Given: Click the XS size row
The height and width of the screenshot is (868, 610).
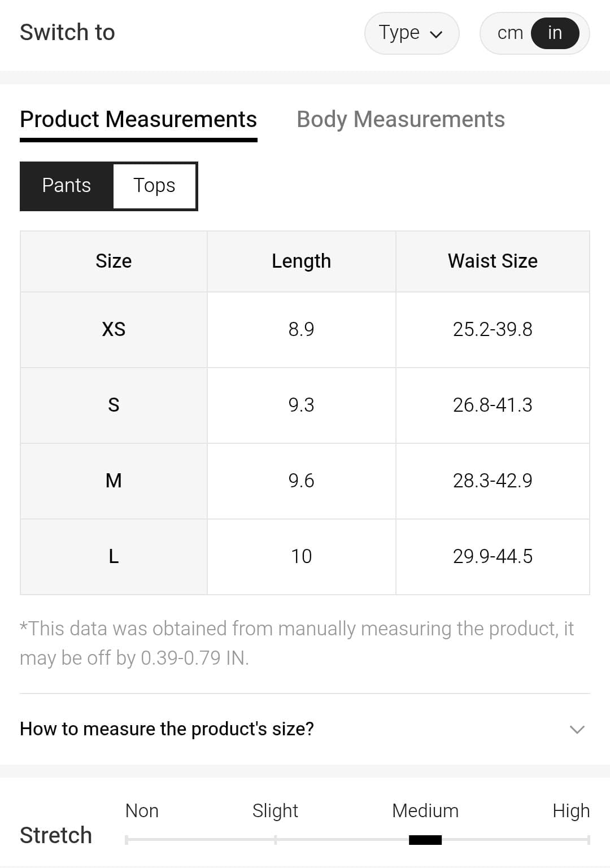Looking at the screenshot, I should (x=114, y=329).
